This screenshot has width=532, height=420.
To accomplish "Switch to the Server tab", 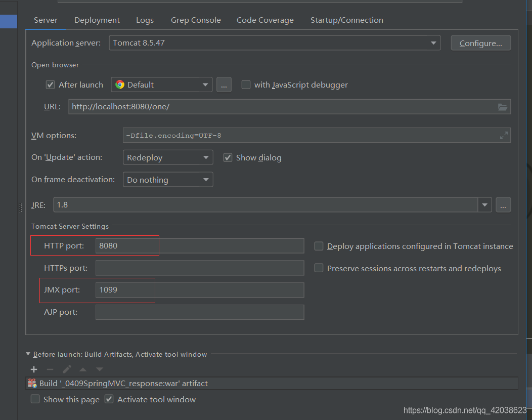I will point(46,20).
